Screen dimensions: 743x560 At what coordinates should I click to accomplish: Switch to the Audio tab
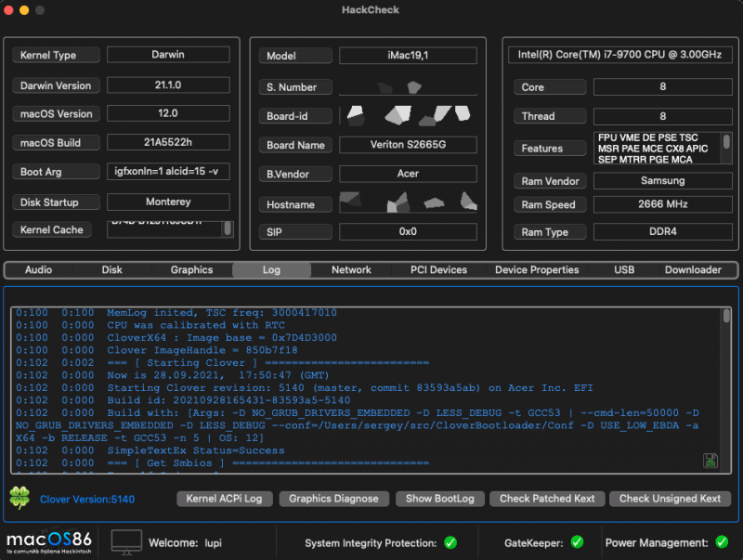(38, 270)
